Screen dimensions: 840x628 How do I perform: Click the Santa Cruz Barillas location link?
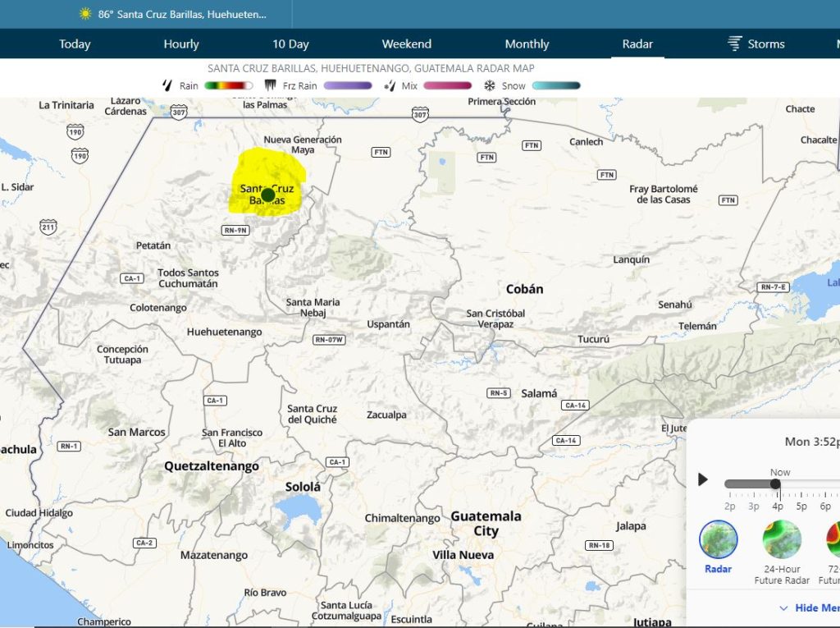click(191, 15)
